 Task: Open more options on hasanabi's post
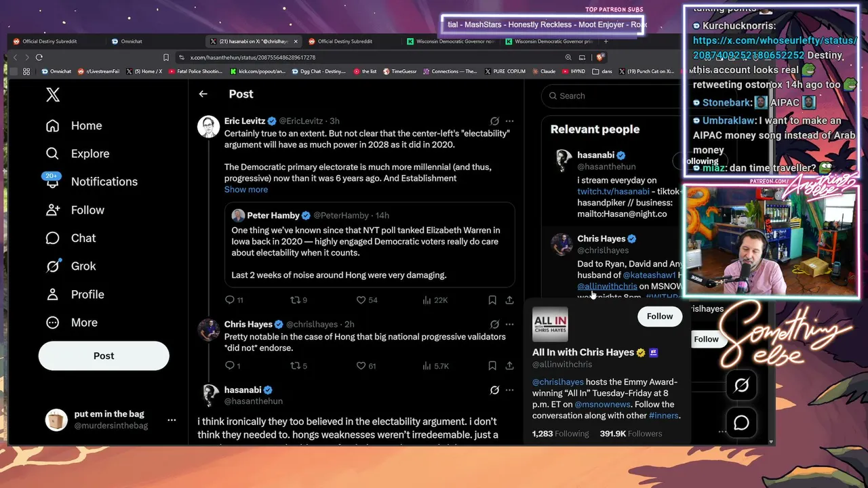click(x=509, y=390)
